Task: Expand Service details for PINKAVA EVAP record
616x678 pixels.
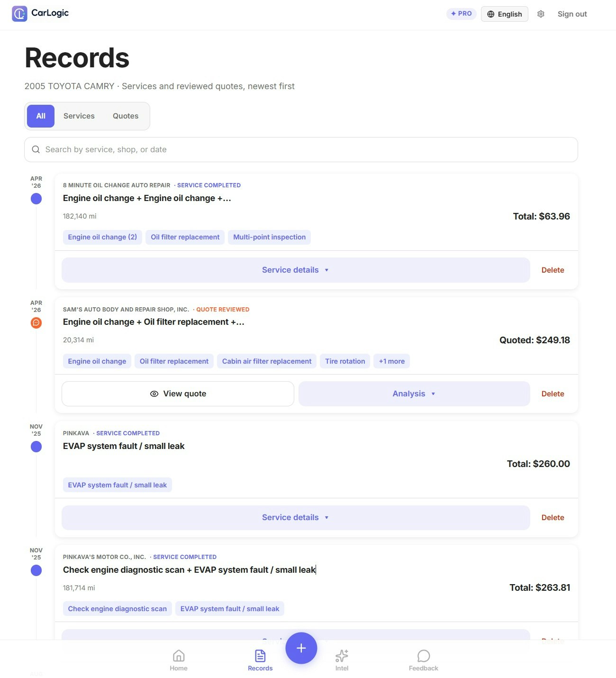Action: pos(296,517)
